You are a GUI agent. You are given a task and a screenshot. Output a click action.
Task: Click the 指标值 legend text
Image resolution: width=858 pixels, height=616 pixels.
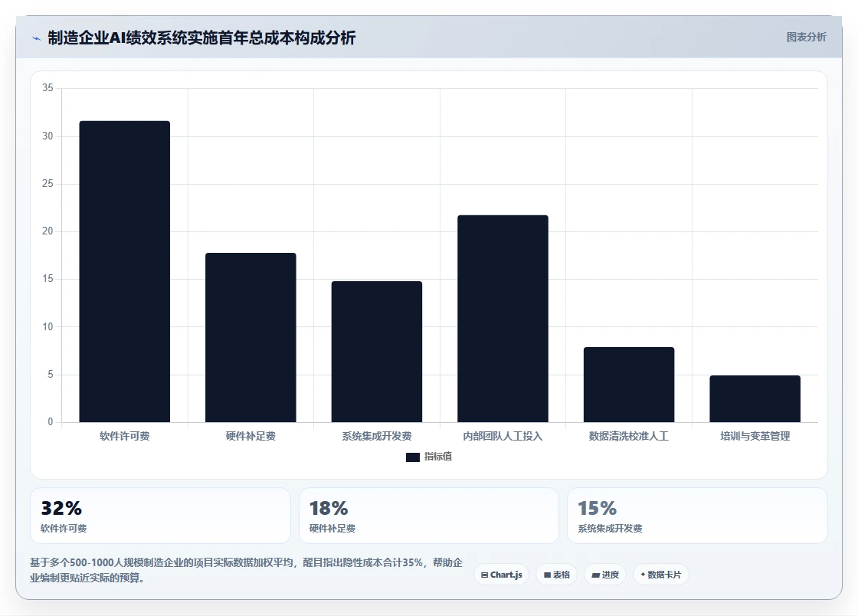pos(437,457)
